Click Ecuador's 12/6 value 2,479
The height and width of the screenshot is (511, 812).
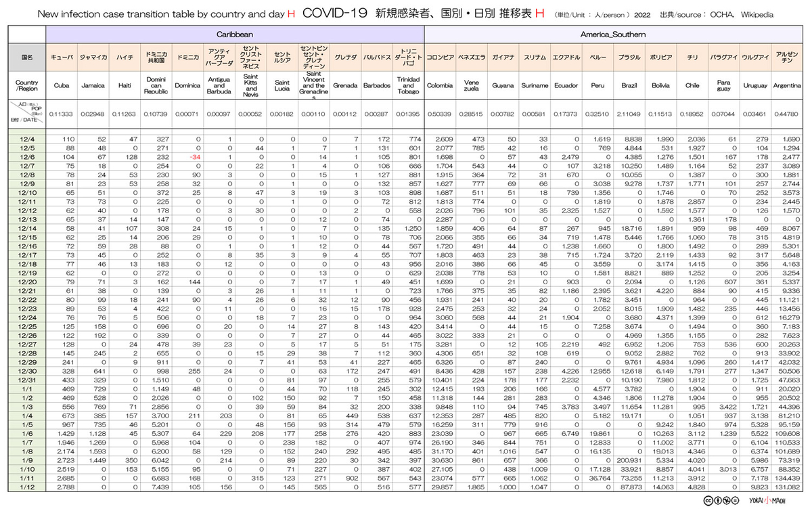[x=571, y=157]
